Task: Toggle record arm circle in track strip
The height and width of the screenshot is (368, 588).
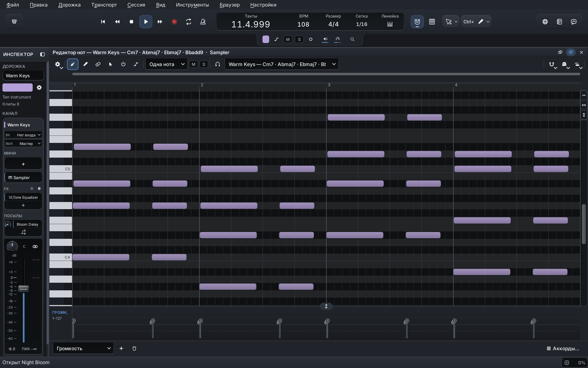Action: (311, 39)
